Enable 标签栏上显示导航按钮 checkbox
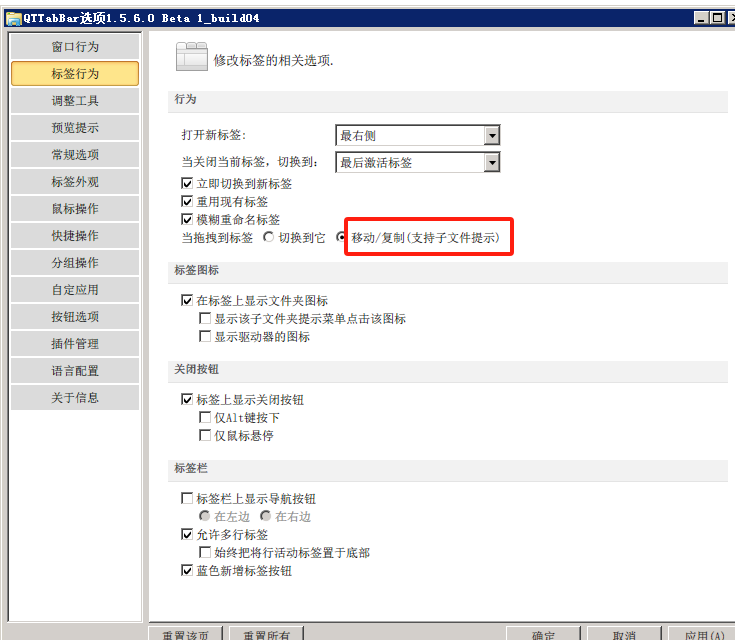Screen dimensions: 735x640 [x=187, y=498]
